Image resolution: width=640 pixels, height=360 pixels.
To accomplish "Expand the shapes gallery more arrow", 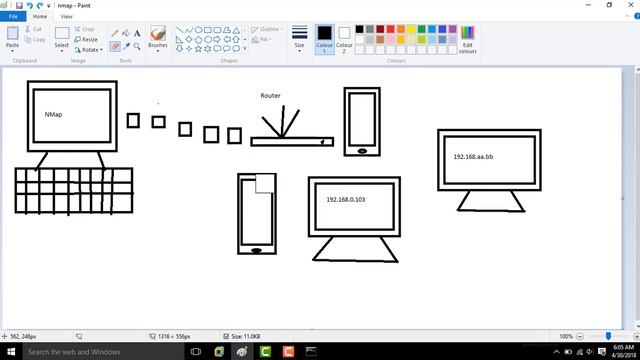I will (245, 49).
